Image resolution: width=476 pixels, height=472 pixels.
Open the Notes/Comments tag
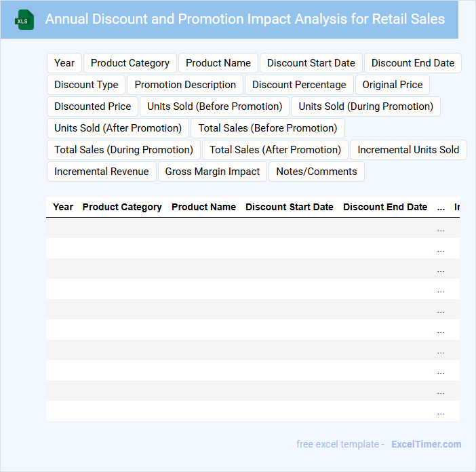(317, 172)
